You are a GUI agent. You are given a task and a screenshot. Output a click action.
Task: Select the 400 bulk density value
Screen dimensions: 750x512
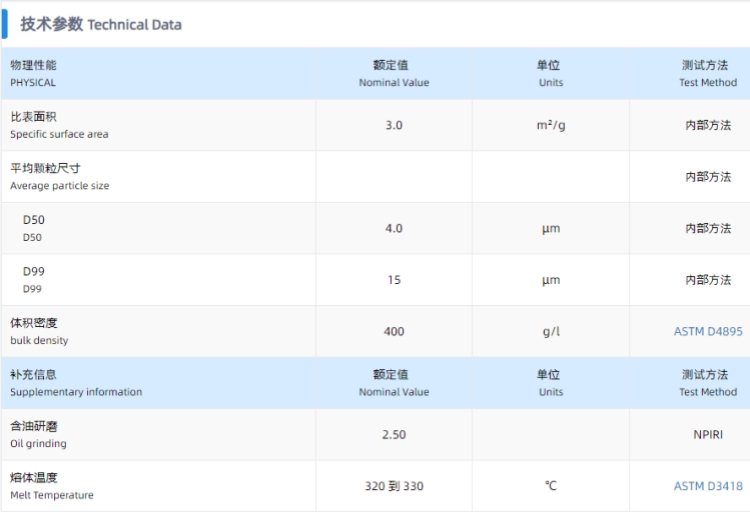pyautogui.click(x=394, y=331)
